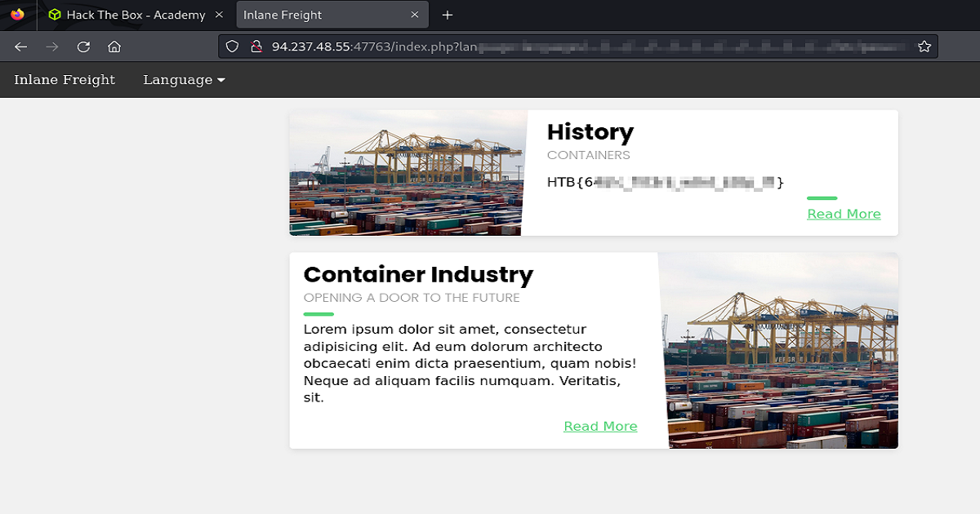View insecure connection lock info
The image size is (980, 514).
click(255, 47)
